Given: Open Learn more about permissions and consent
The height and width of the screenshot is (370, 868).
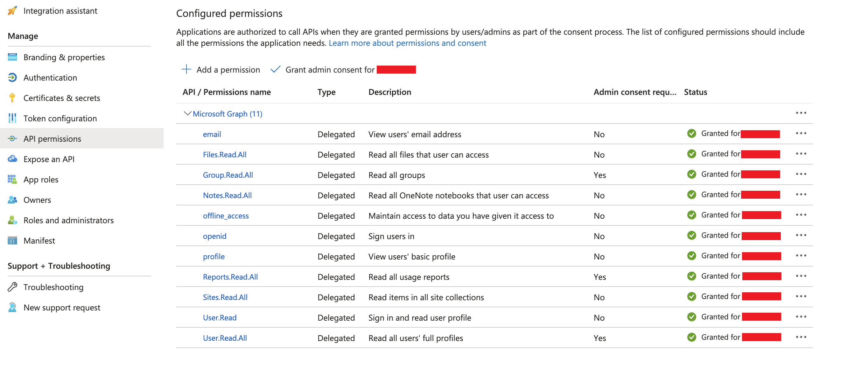Looking at the screenshot, I should click(x=407, y=43).
